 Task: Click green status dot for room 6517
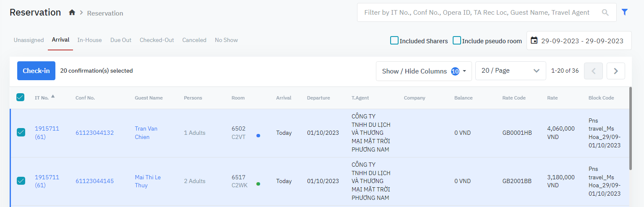click(x=258, y=184)
